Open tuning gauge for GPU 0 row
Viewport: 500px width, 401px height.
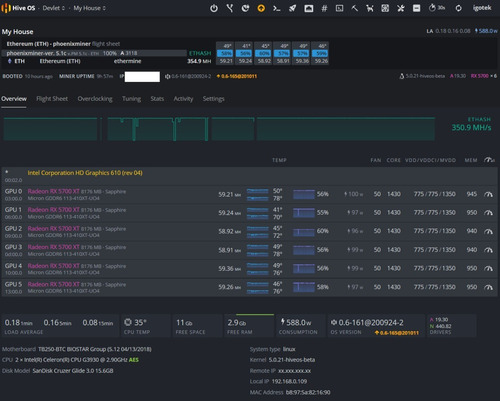coord(488,194)
